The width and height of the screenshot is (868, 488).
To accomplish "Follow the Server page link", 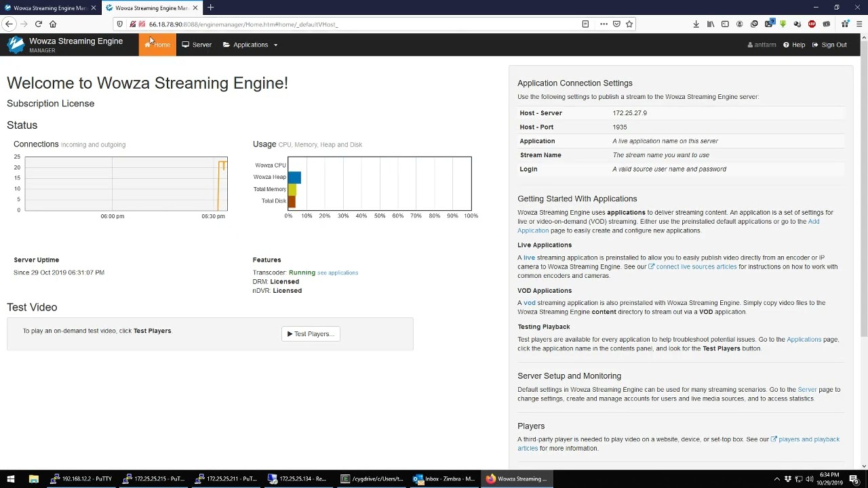I will 807,390.
